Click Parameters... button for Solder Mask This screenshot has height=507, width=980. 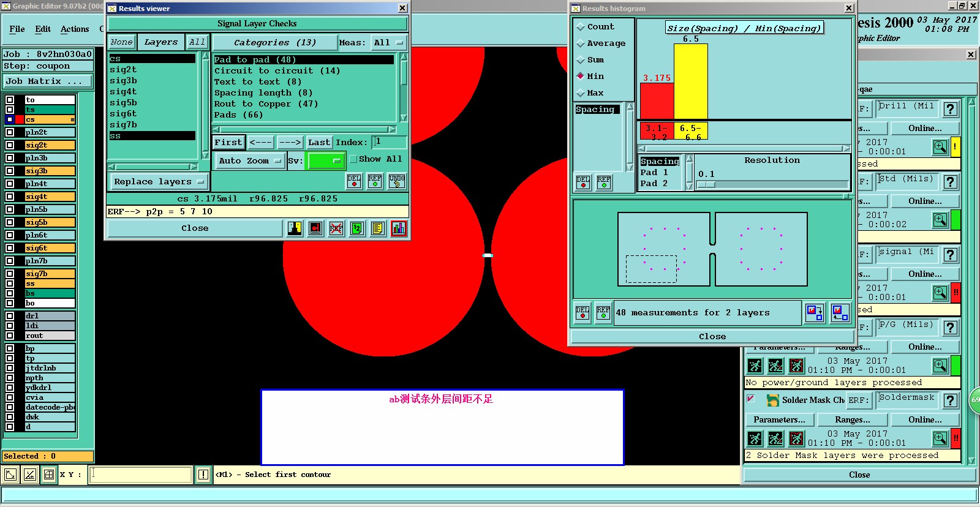779,420
